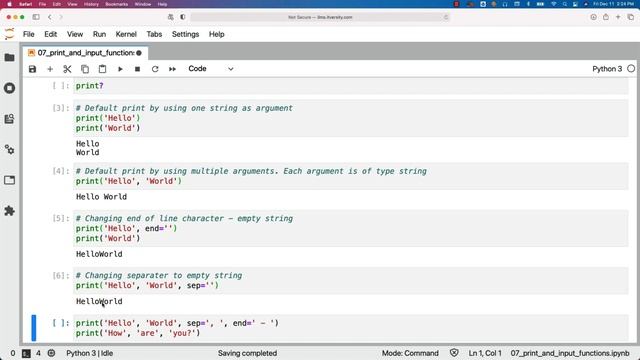Run the selected cell with the play icon
640x360 pixels.
pos(120,69)
